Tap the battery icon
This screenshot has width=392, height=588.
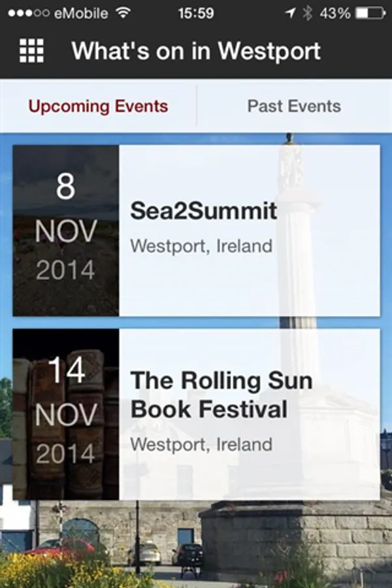(x=370, y=12)
